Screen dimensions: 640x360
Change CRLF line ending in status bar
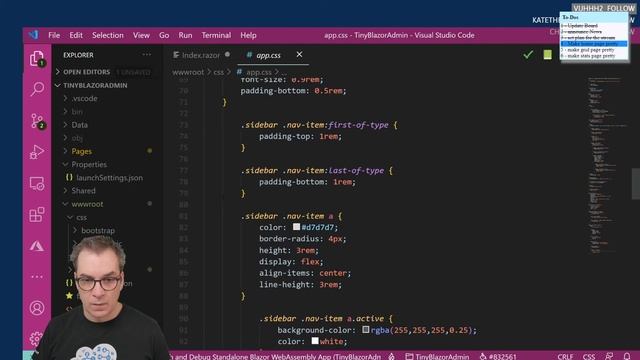point(565,356)
